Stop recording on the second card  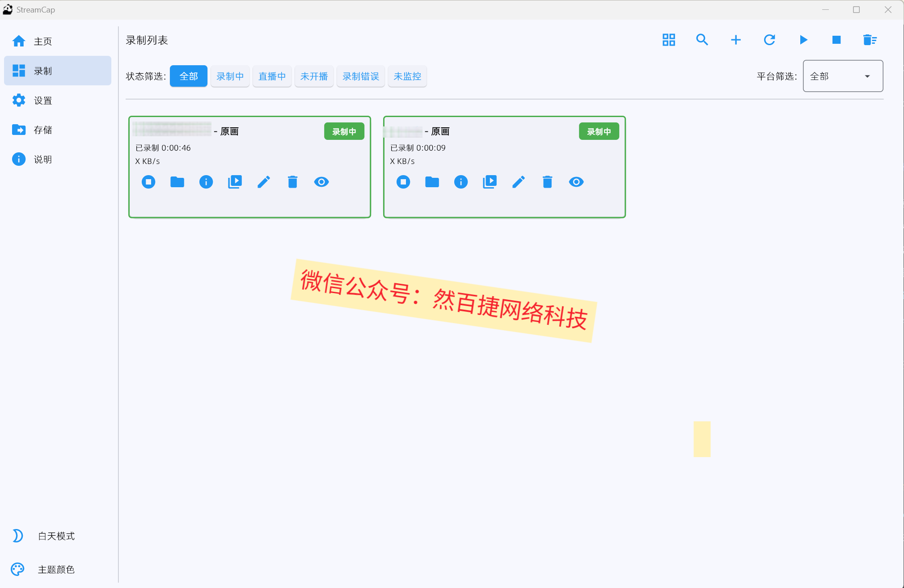403,182
